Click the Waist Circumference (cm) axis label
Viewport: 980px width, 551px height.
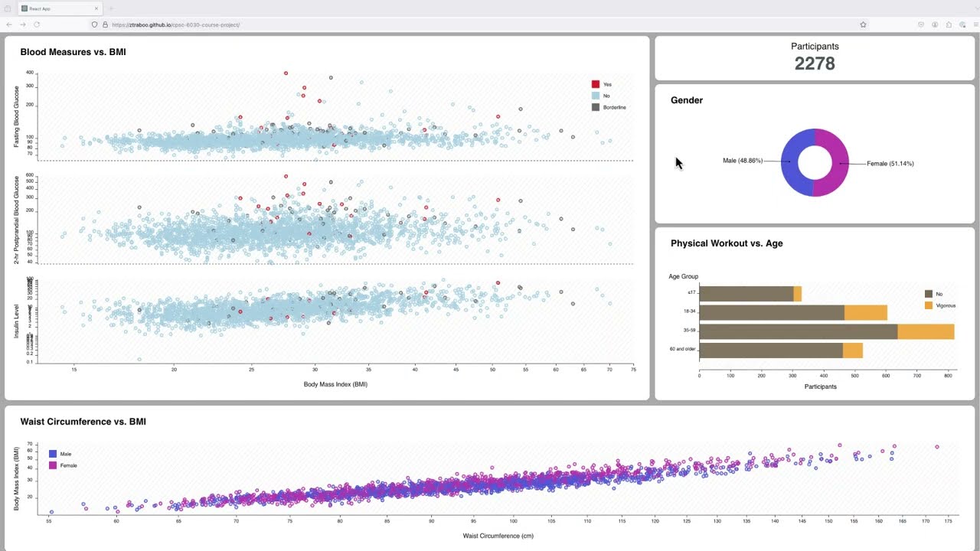[x=498, y=536]
